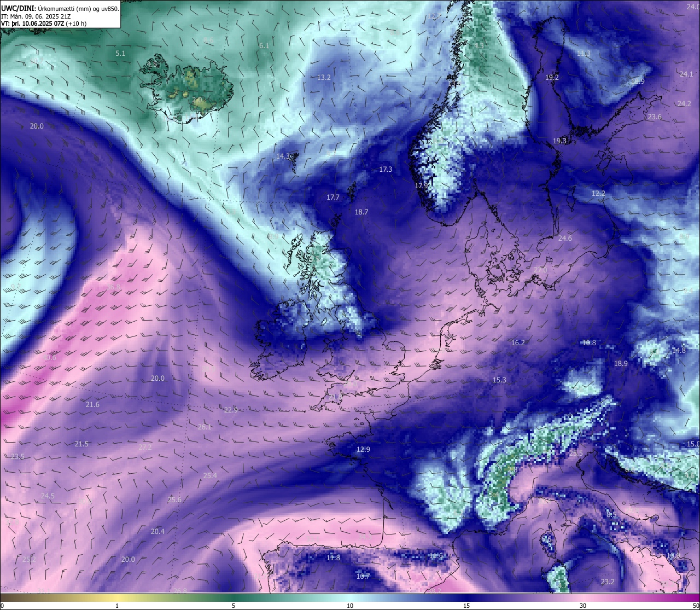This screenshot has height=610, width=700.
Task: Click the 23.2 value near Sardinia
Action: point(608,582)
